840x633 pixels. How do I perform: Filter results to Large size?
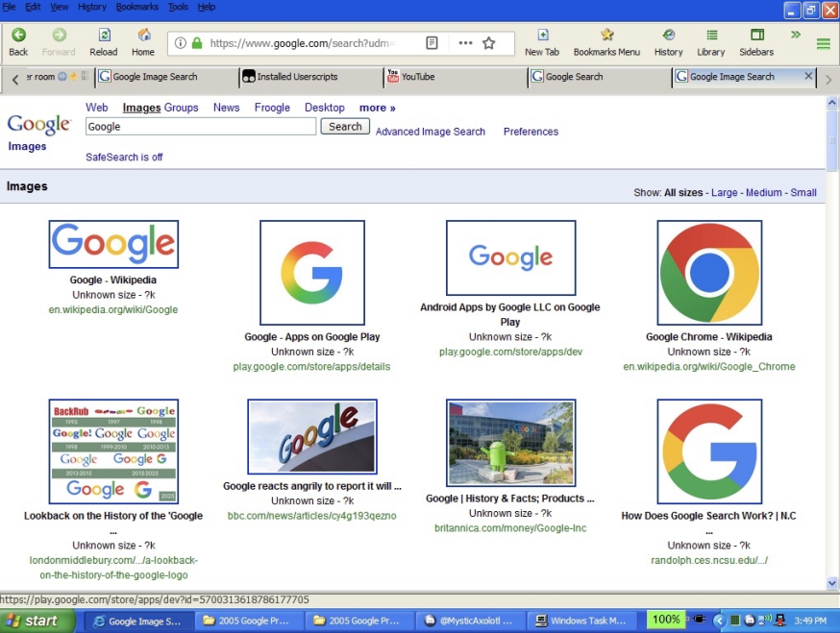click(x=725, y=193)
